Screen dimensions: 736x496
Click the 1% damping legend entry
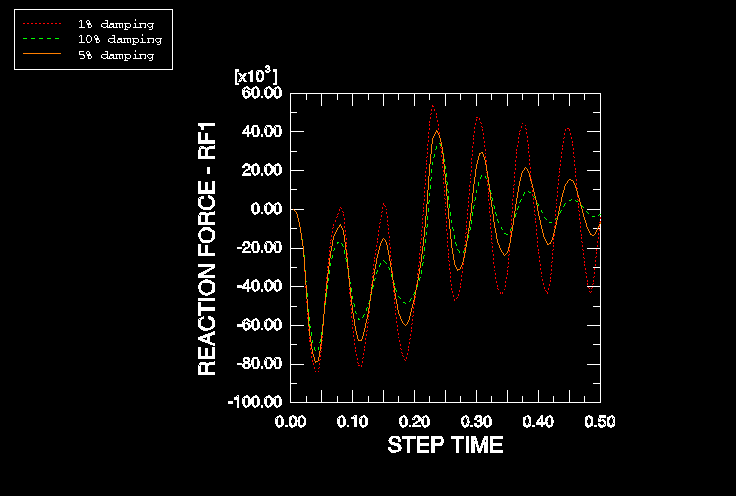click(x=115, y=23)
